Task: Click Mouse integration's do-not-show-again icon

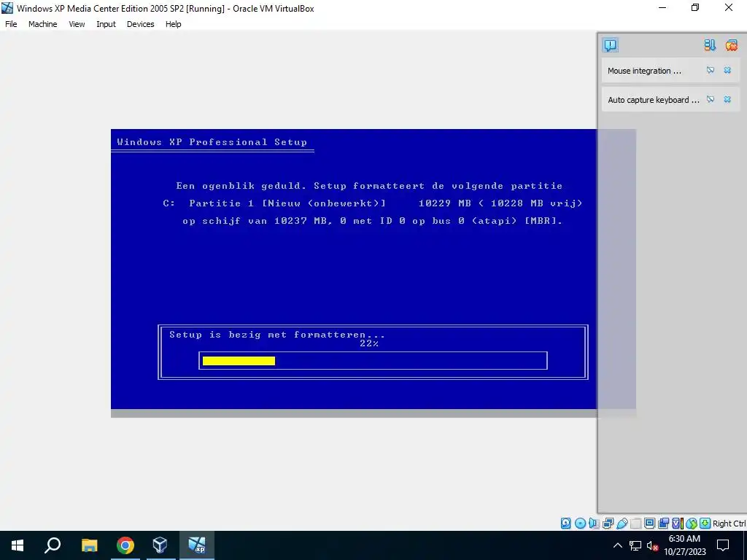Action: pos(711,71)
